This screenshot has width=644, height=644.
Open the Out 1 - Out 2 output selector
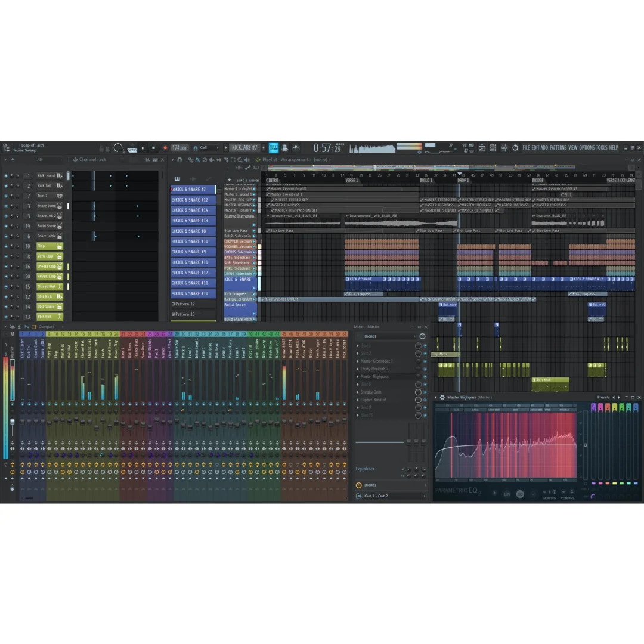coord(386,496)
